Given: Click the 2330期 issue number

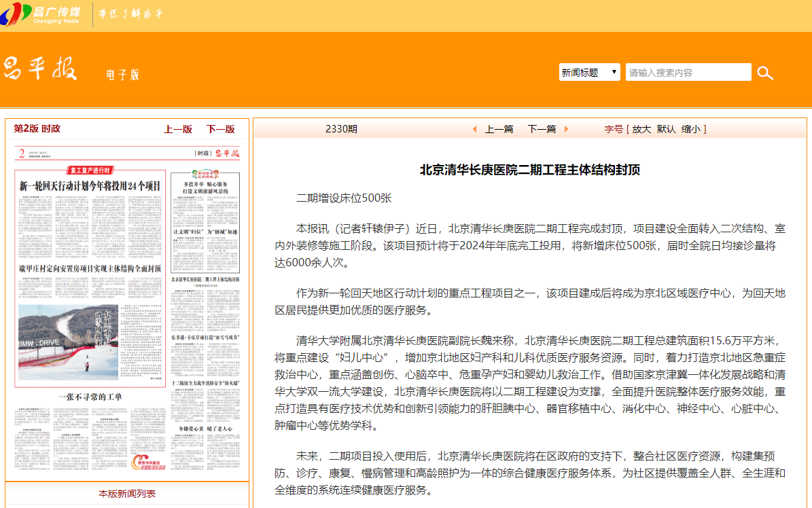Looking at the screenshot, I should coord(341,129).
